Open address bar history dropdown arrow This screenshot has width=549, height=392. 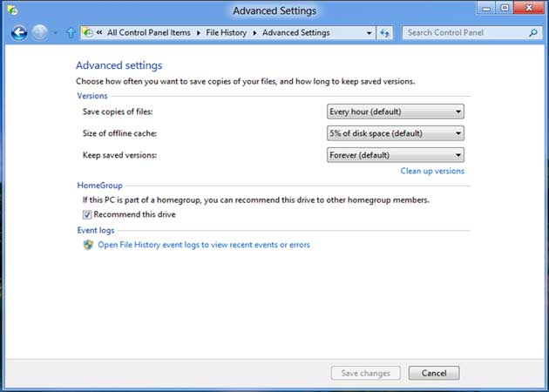[x=369, y=33]
